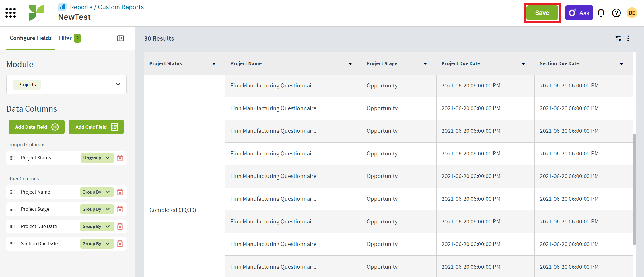Collapse the left configuration panel
The width and height of the screenshot is (644, 277).
(120, 38)
